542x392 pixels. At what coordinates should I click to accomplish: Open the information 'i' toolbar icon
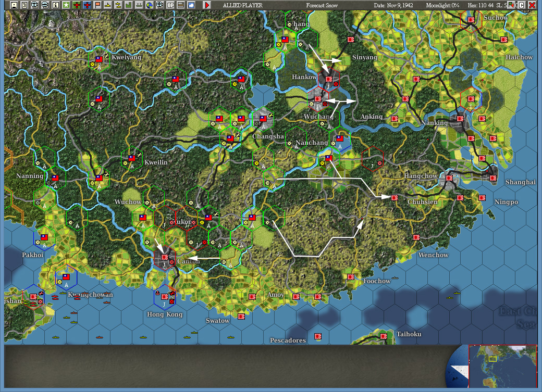coord(56,5)
